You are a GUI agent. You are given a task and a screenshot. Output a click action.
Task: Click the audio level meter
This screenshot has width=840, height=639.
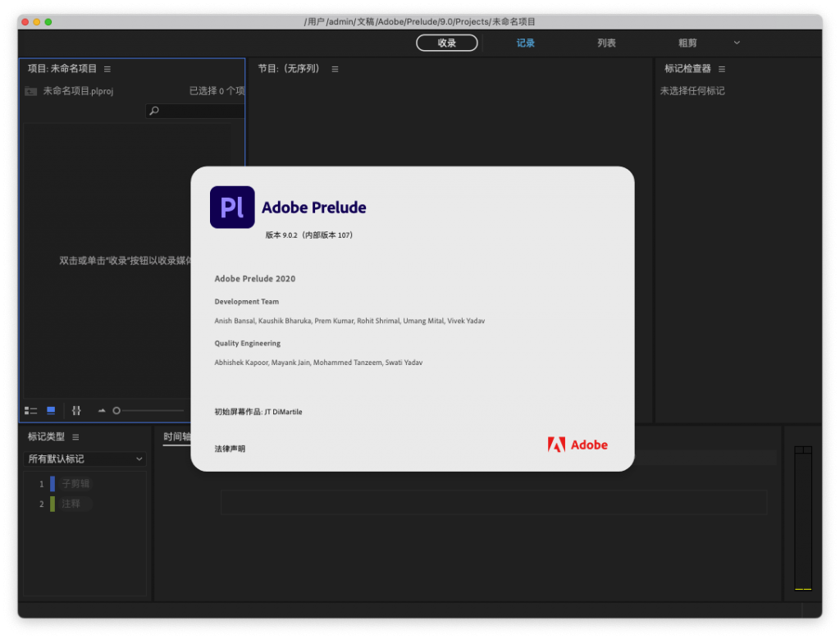pos(803,518)
